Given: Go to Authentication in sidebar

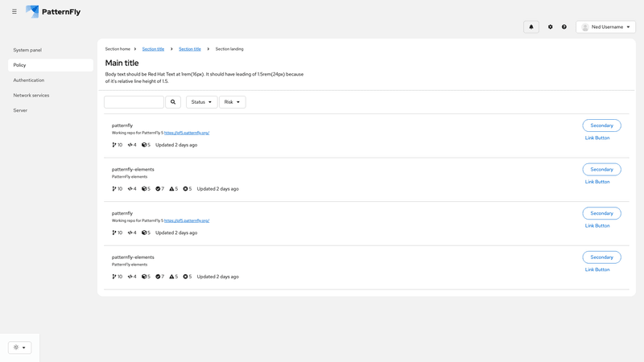Looking at the screenshot, I should pos(51,80).
